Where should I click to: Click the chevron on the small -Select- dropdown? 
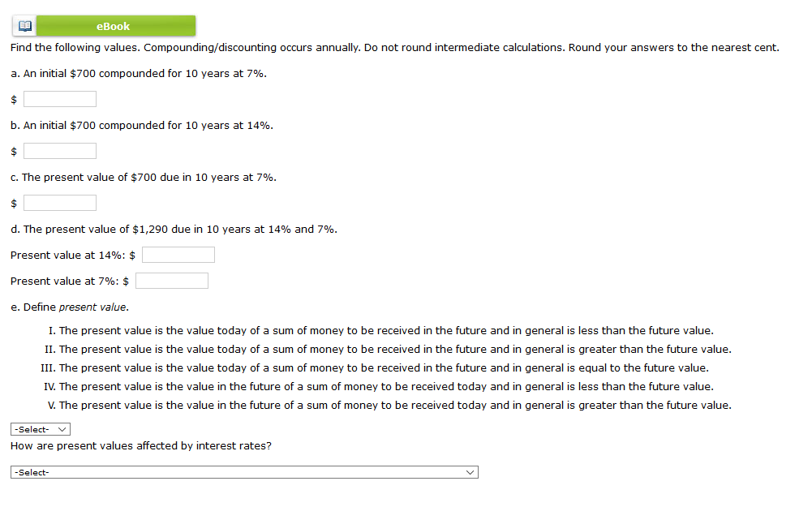pyautogui.click(x=62, y=428)
